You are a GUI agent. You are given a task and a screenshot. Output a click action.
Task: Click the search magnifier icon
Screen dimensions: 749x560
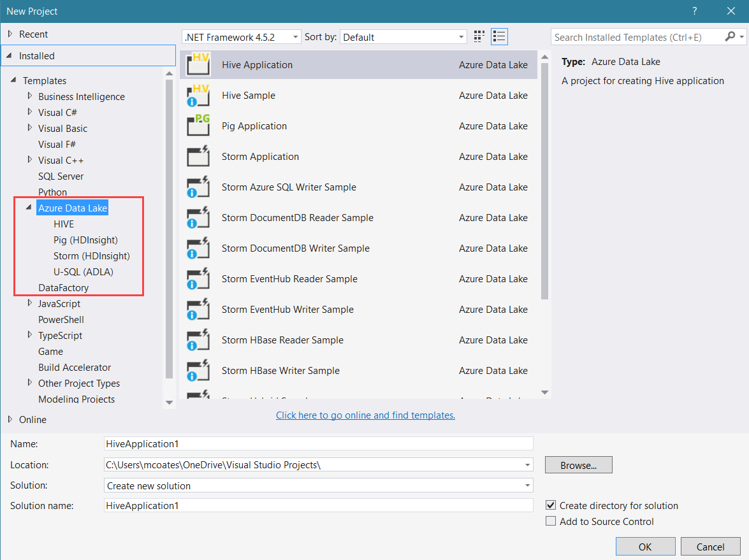click(729, 37)
